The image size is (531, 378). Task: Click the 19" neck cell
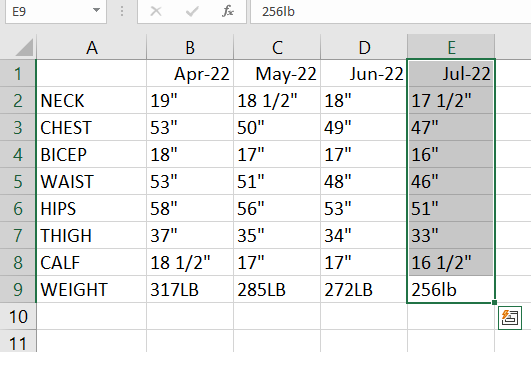[x=190, y=100]
